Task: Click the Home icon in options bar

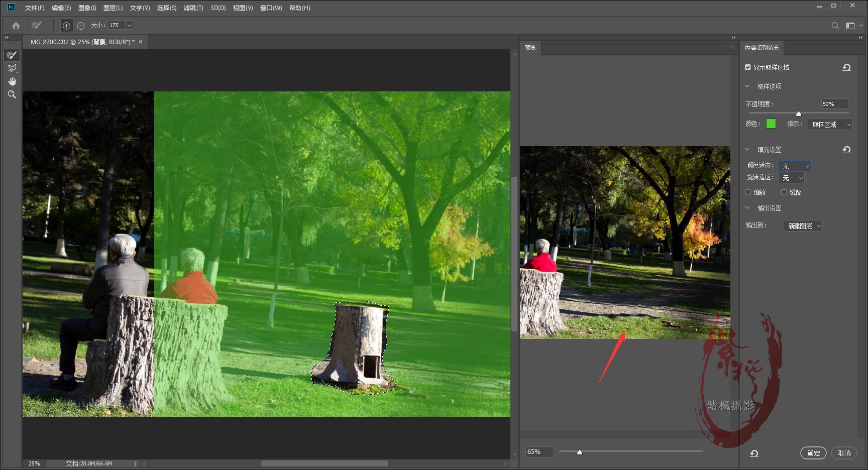Action: 16,26
